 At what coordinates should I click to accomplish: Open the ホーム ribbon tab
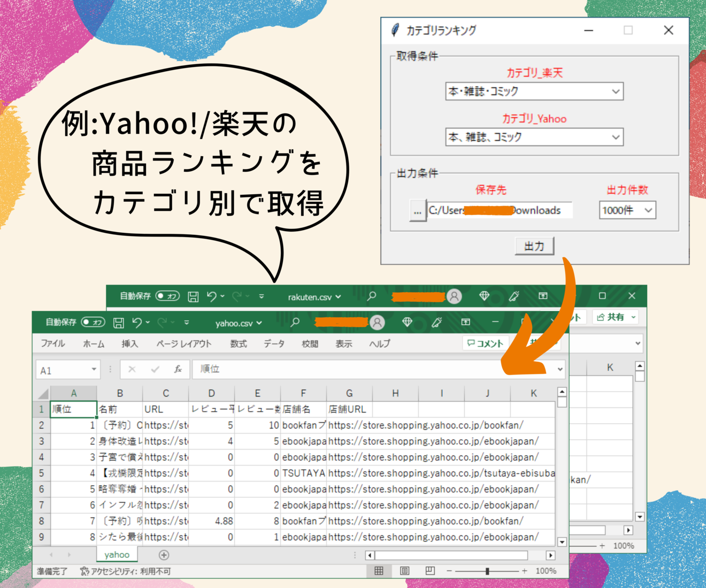94,343
